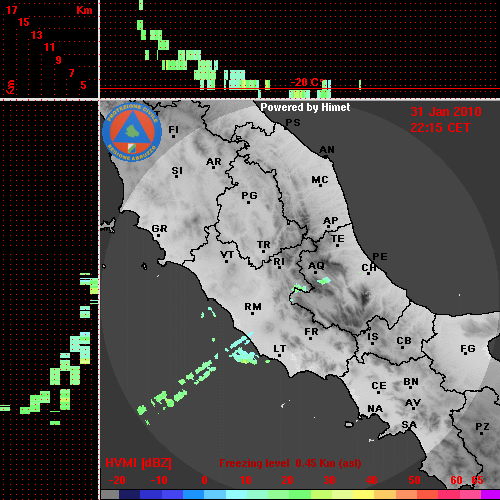Click the FG city label
The width and height of the screenshot is (500, 500).
pyautogui.click(x=468, y=349)
